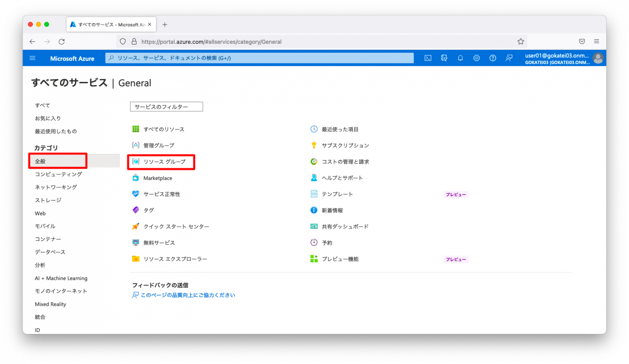Show the notifications bell

460,58
